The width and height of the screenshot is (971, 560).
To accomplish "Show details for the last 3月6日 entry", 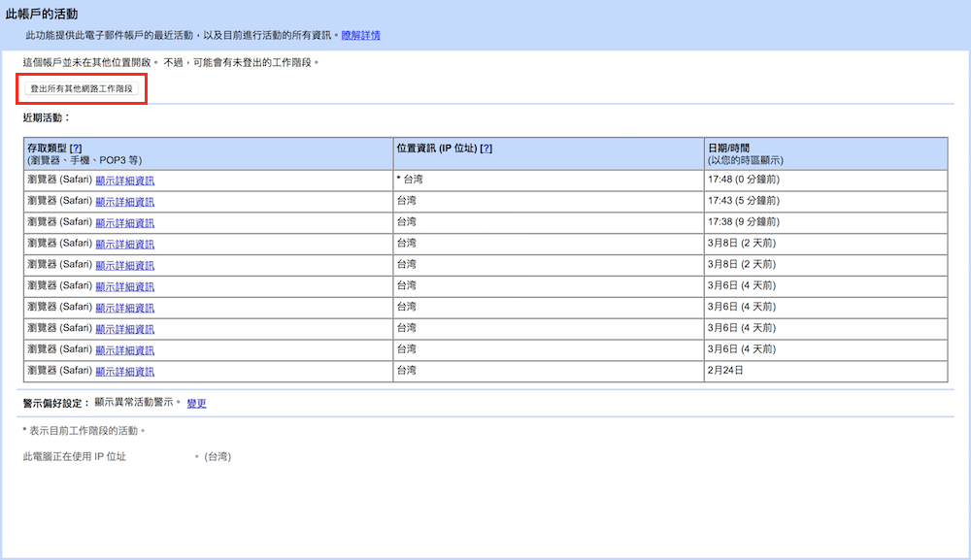I will click(124, 350).
